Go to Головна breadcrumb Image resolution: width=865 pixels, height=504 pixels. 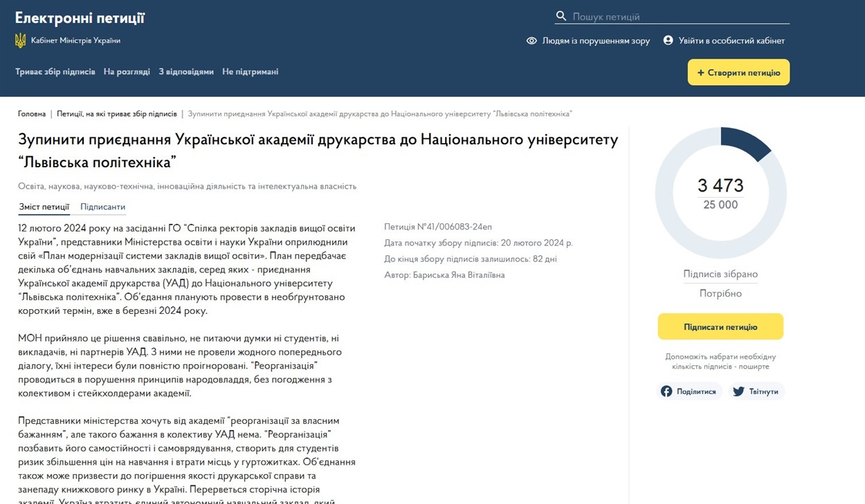point(32,113)
